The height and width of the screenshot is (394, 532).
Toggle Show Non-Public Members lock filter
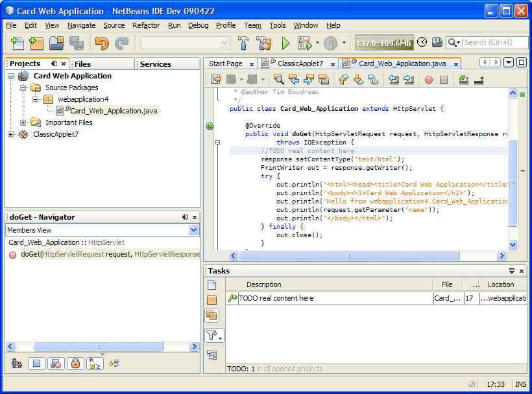[x=75, y=364]
